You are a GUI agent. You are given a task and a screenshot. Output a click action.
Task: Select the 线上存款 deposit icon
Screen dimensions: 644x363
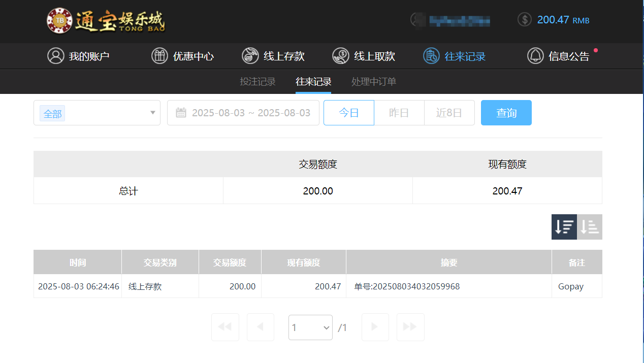click(x=250, y=56)
